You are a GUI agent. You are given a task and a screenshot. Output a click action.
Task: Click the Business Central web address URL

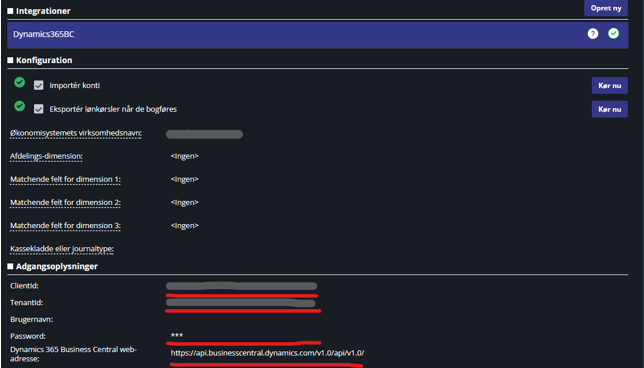click(x=267, y=353)
